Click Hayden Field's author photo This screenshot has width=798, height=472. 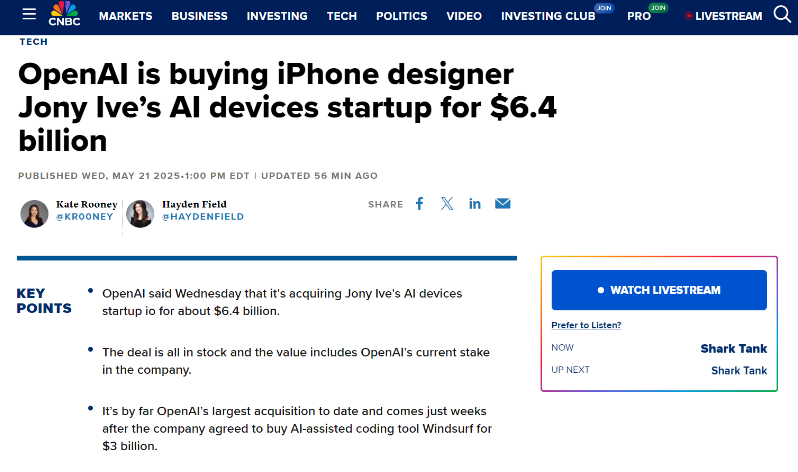[x=140, y=214]
